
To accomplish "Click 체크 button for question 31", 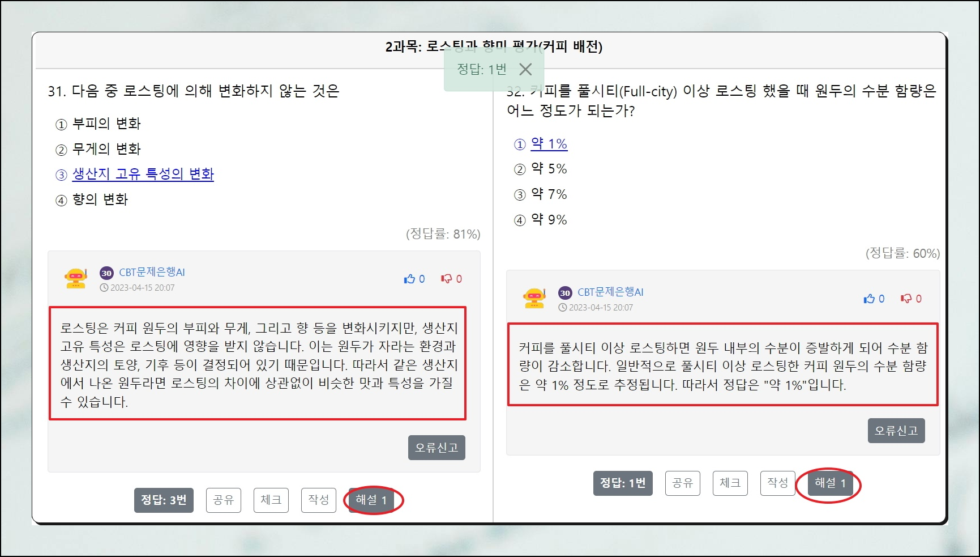I will 271,500.
